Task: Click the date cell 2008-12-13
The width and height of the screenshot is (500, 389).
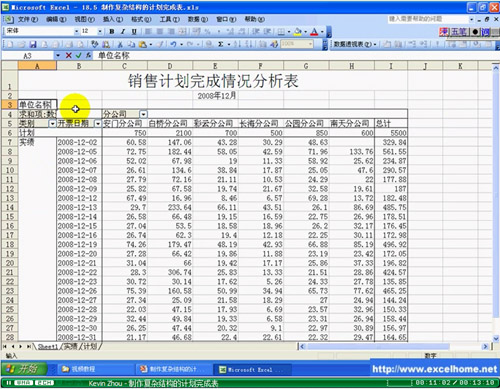Action: pyautogui.click(x=79, y=207)
